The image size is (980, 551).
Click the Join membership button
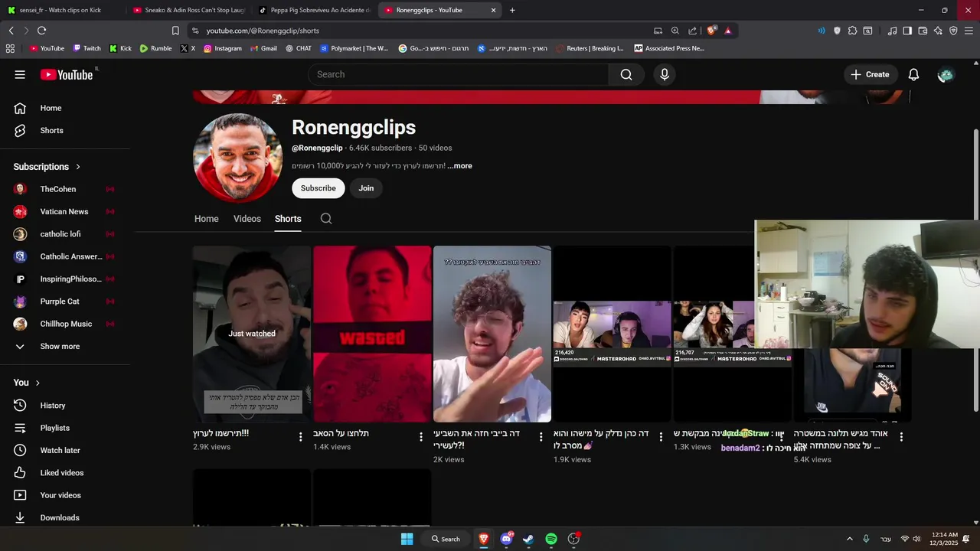coord(366,188)
